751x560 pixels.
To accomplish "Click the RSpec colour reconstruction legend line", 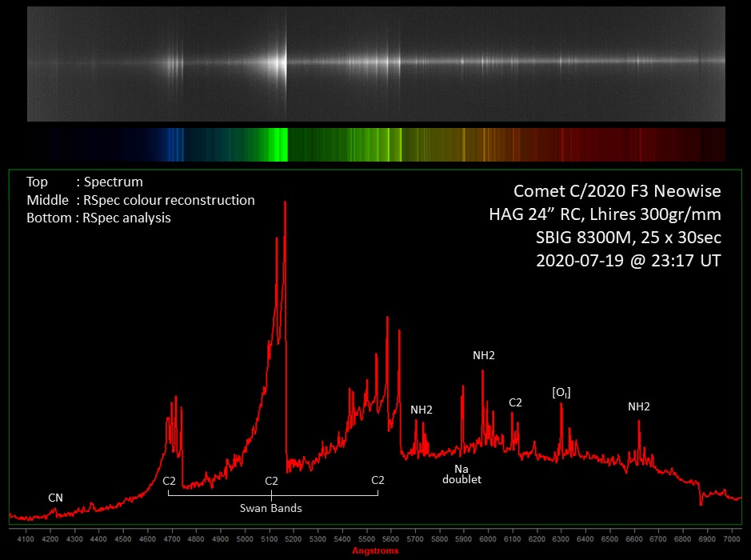I will point(141,200).
